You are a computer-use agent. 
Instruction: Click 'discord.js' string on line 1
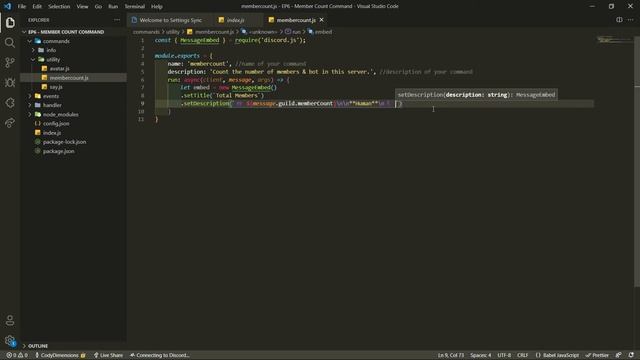click(280, 40)
